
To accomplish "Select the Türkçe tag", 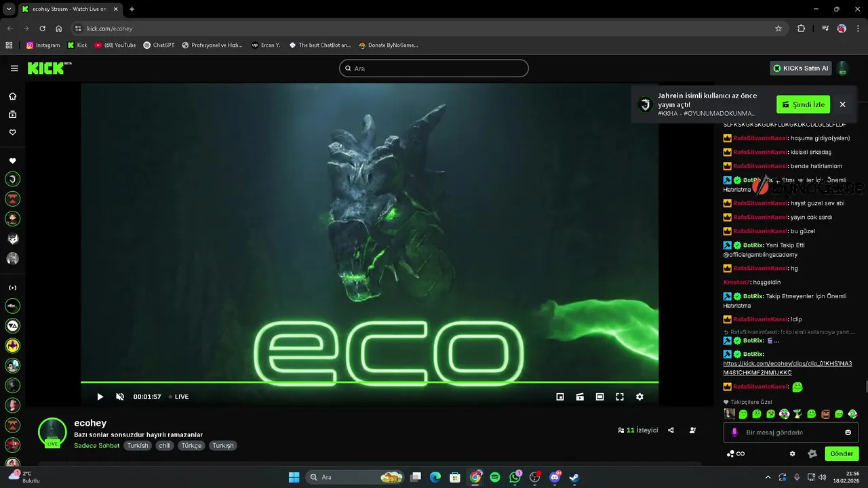I will (191, 446).
